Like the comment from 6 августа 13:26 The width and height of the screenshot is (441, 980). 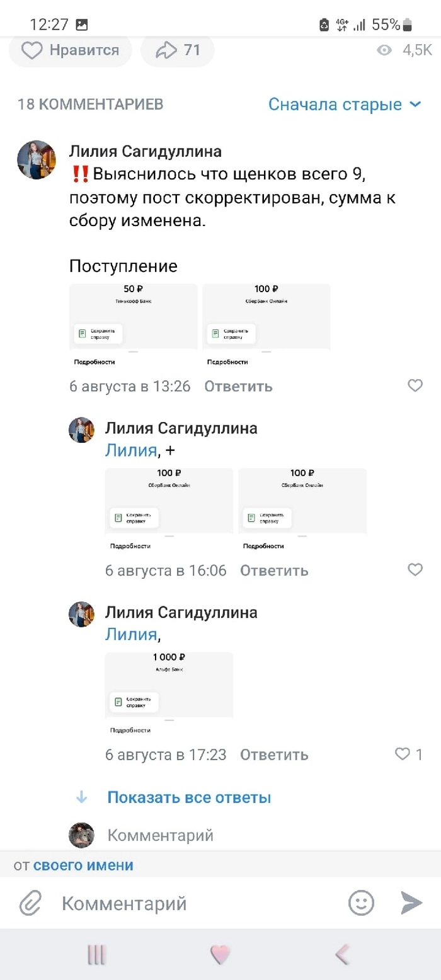point(415,385)
